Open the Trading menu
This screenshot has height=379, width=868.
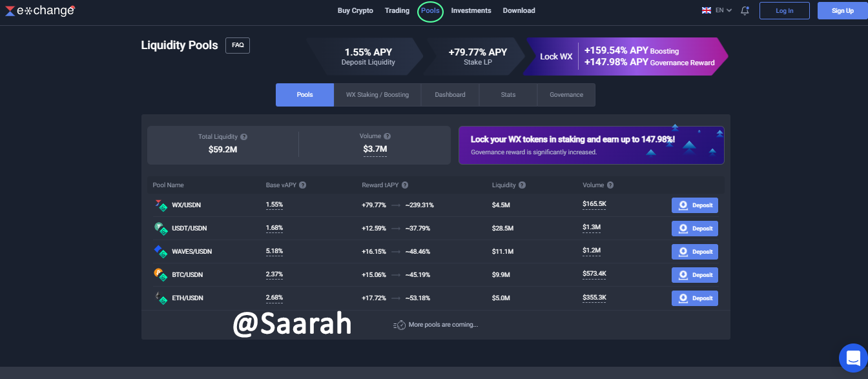pyautogui.click(x=397, y=10)
